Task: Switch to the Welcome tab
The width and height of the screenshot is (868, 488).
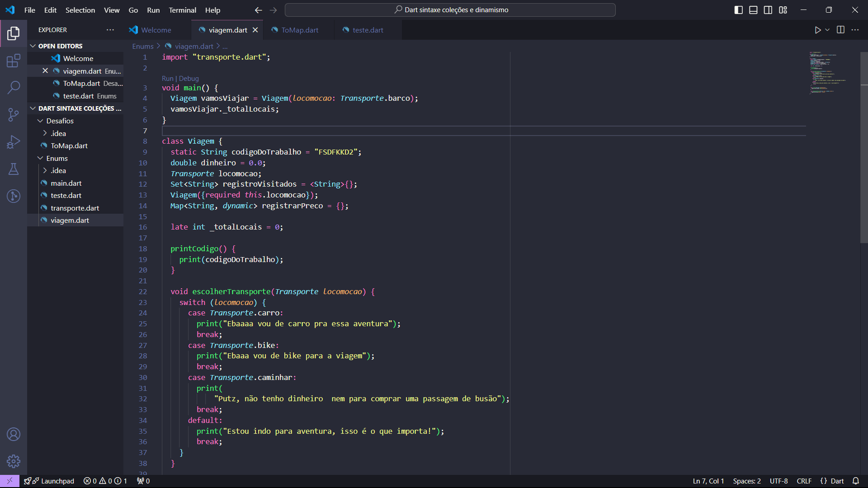Action: (x=156, y=30)
